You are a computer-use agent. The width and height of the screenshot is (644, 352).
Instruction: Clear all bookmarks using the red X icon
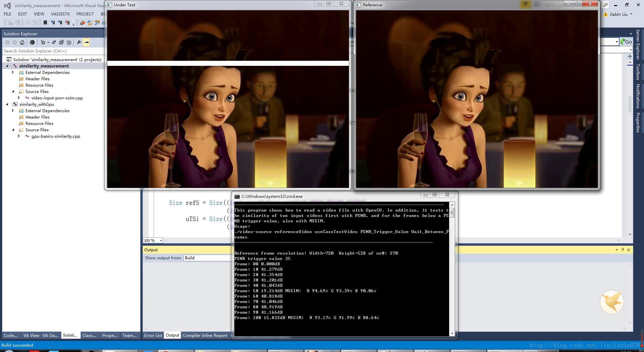coord(67,23)
